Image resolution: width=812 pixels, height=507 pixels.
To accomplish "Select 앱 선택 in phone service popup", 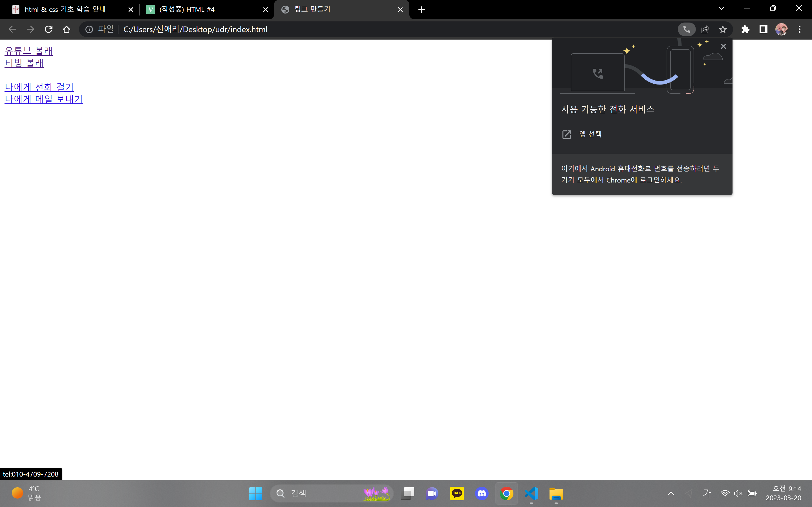I will (590, 134).
